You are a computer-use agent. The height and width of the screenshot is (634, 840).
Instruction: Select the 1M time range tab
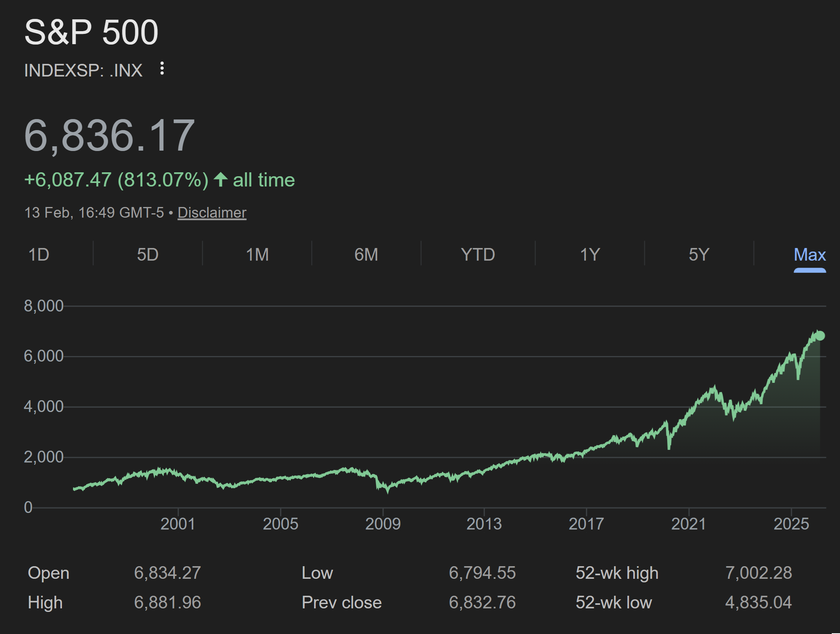click(x=257, y=255)
